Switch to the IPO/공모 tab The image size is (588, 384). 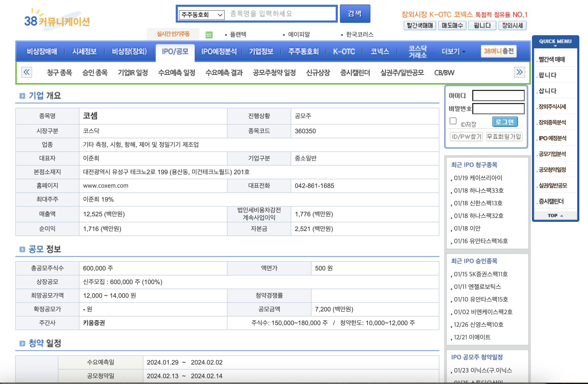coord(175,52)
